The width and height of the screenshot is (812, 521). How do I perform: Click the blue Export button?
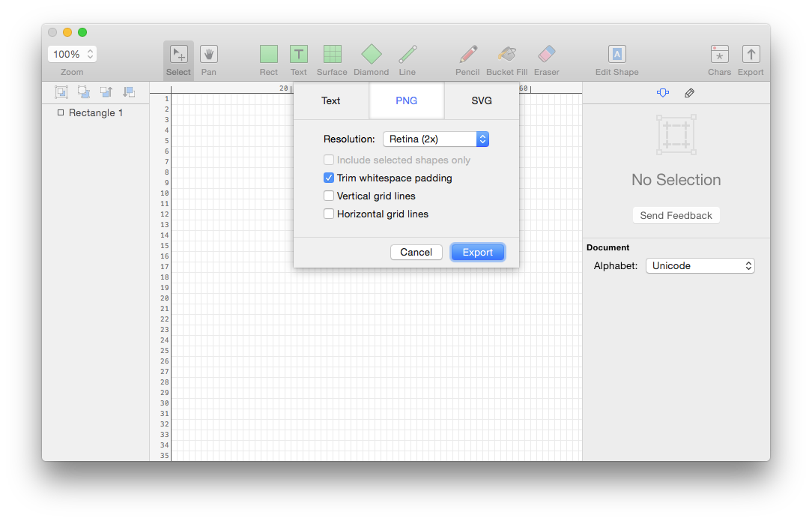(477, 253)
